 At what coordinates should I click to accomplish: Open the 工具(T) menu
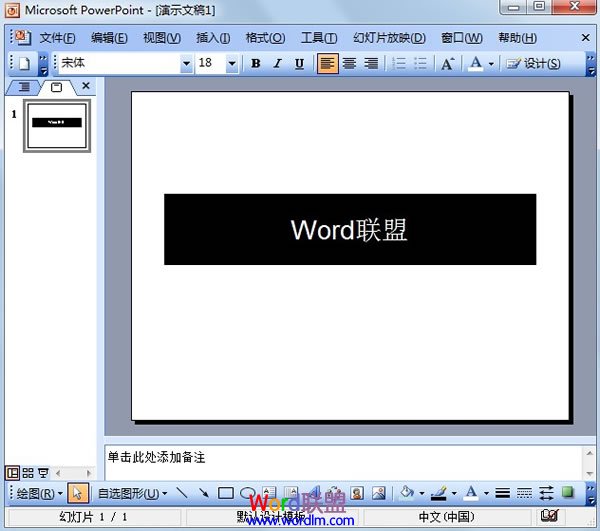click(x=319, y=38)
